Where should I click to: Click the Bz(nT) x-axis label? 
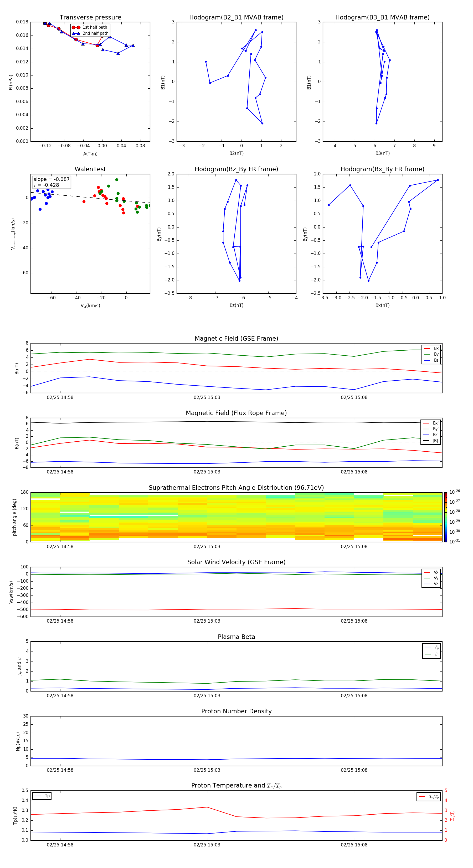tap(236, 306)
